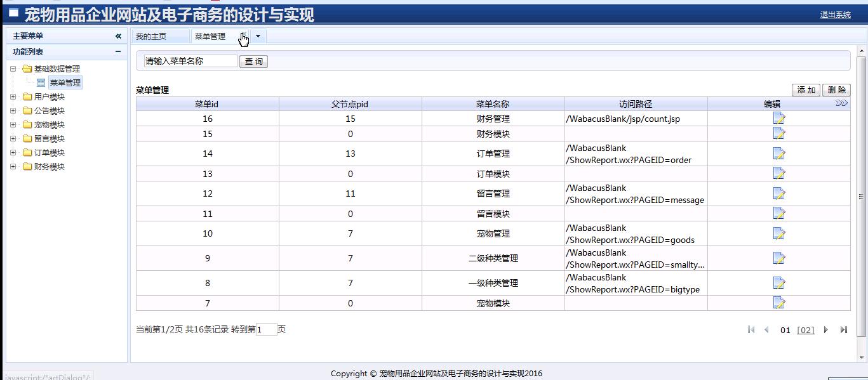Click the double-arrow icon in table header
This screenshot has width=868, height=380.
[841, 103]
